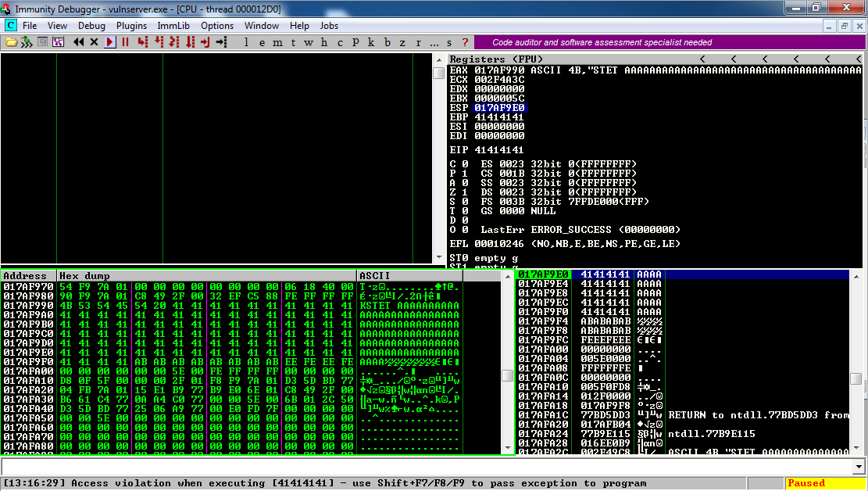Select highlighted stack row 017AF9E0
The width and height of the screenshot is (868, 491).
point(683,274)
